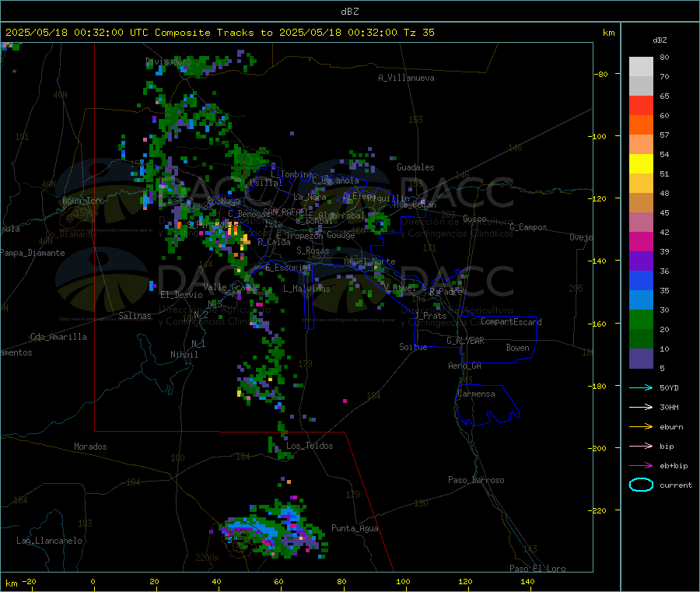Click the 'Bowen' map label
The width and height of the screenshot is (700, 592).
[x=517, y=348]
